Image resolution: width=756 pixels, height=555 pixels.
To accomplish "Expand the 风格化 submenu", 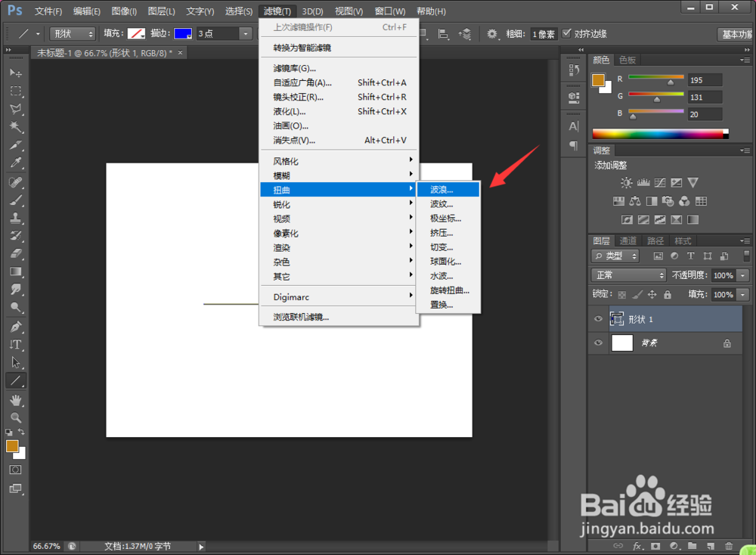I will click(339, 161).
